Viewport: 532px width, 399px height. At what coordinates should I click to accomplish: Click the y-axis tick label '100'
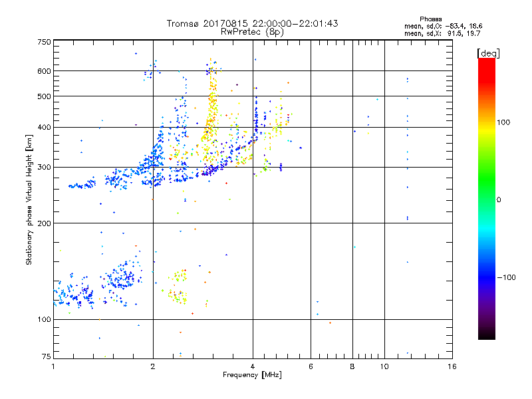pyautogui.click(x=45, y=320)
